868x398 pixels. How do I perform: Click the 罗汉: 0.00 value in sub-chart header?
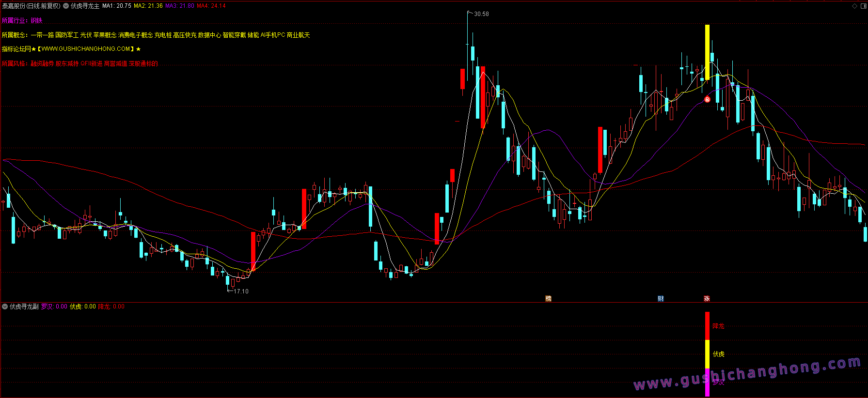coord(54,306)
